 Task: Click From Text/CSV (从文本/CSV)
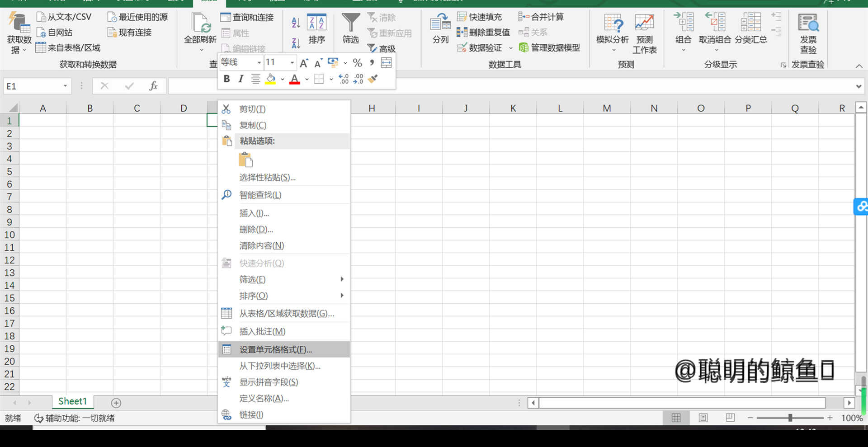pos(64,17)
